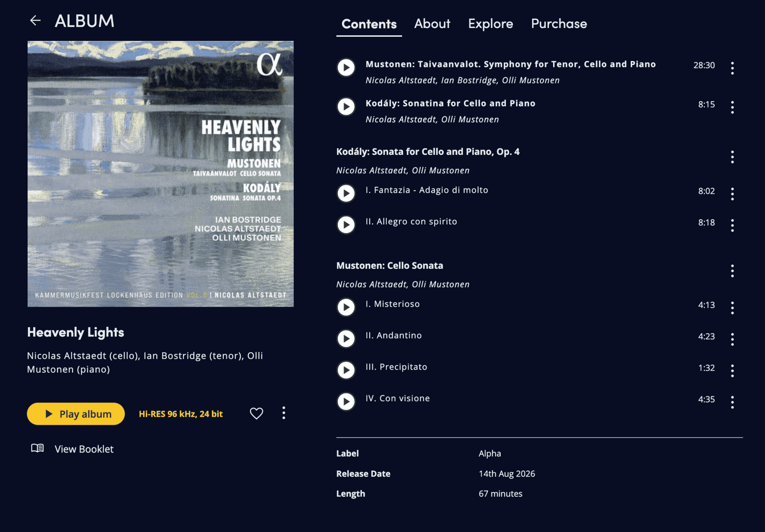Open more options for IV. Con visione
The width and height of the screenshot is (765, 532).
coord(732,402)
